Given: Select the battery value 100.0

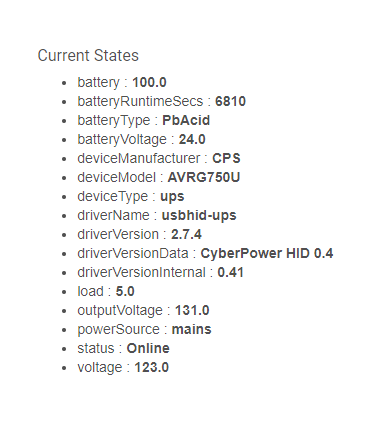Looking at the screenshot, I should pyautogui.click(x=149, y=82).
